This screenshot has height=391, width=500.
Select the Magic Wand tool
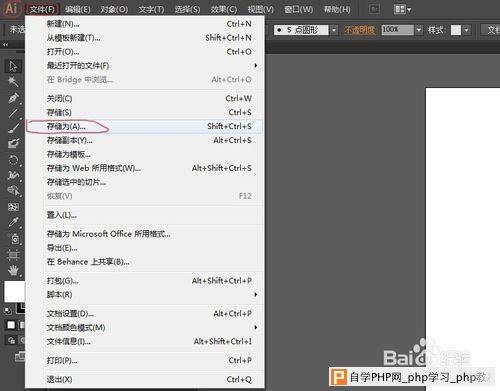pyautogui.click(x=13, y=82)
